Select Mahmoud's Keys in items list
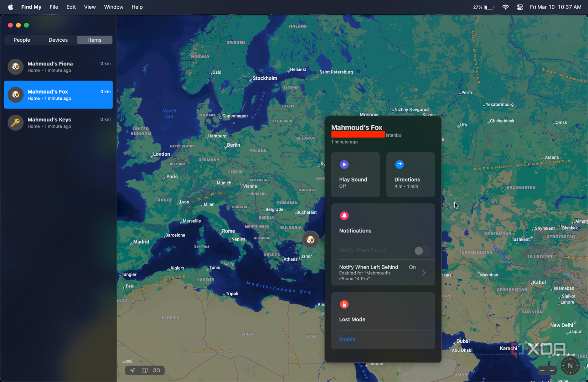The image size is (588, 382). click(x=58, y=122)
